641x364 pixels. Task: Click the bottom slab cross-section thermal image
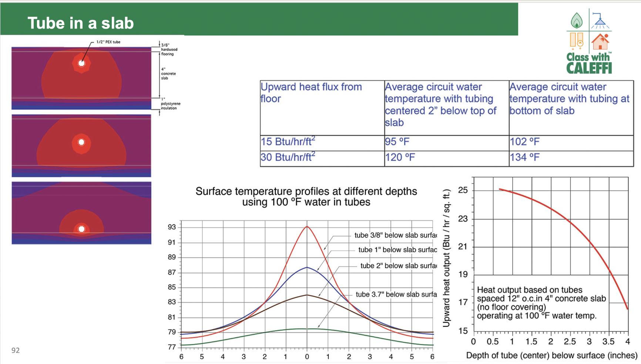[x=81, y=213]
